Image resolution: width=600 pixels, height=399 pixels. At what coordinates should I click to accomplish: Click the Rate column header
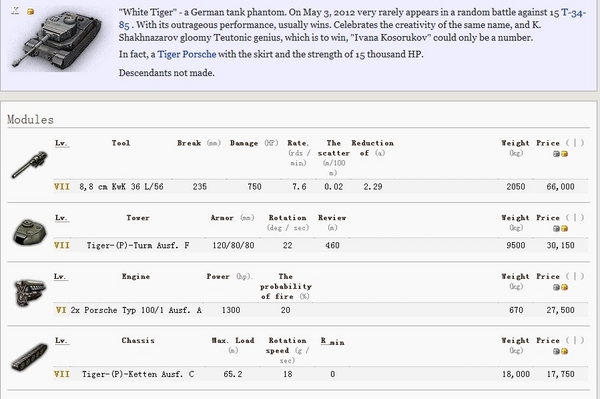tap(298, 153)
